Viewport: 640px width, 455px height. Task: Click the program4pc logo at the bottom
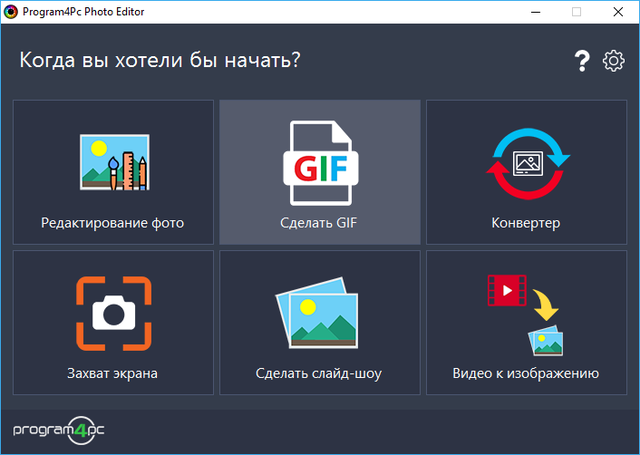pos(59,429)
